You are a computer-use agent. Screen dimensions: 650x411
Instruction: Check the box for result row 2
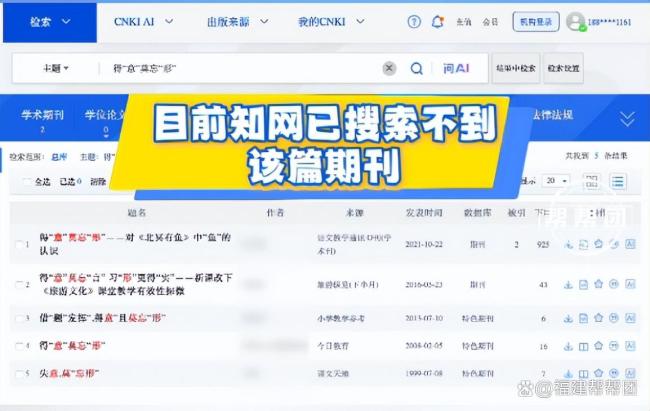(x=19, y=285)
